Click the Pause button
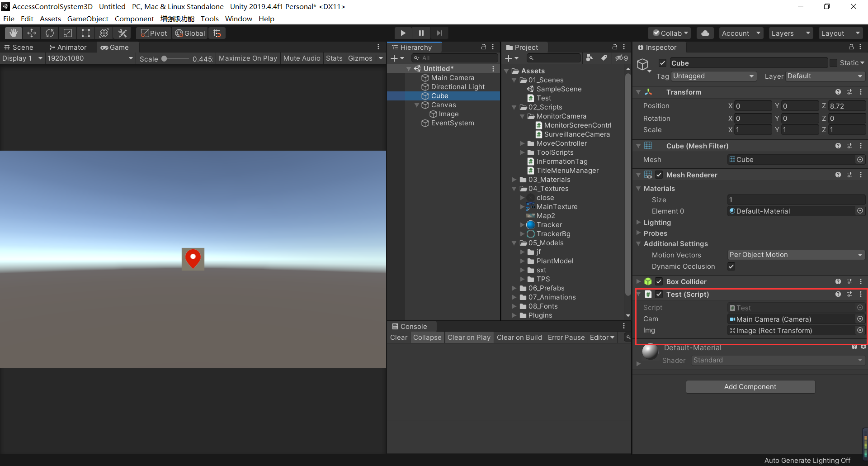The width and height of the screenshot is (868, 466). tap(421, 33)
